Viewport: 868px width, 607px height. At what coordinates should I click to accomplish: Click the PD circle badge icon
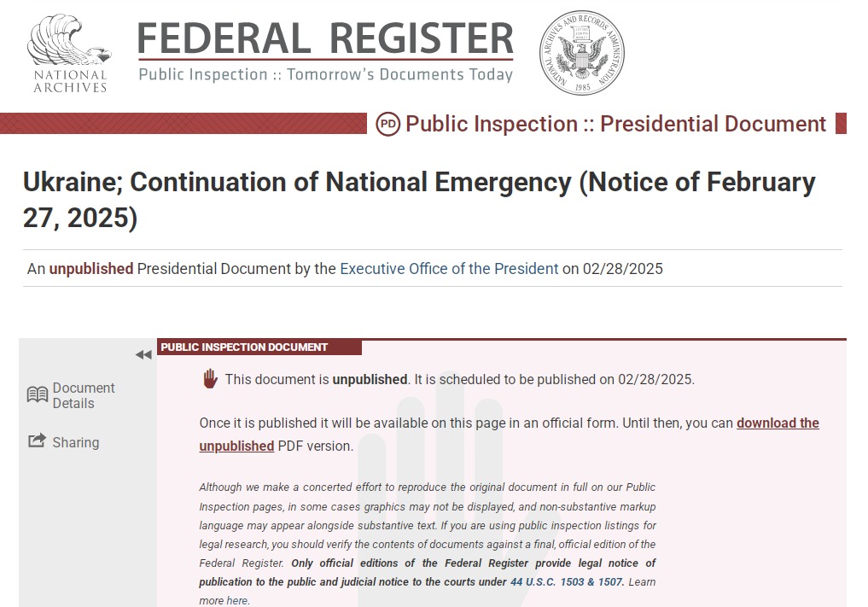[387, 124]
